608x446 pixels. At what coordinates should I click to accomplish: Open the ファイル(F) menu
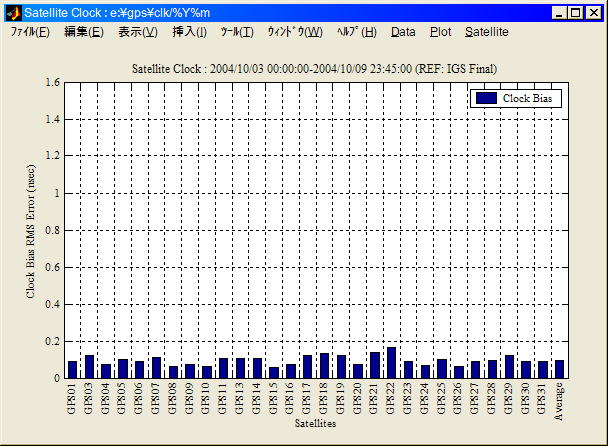point(30,32)
